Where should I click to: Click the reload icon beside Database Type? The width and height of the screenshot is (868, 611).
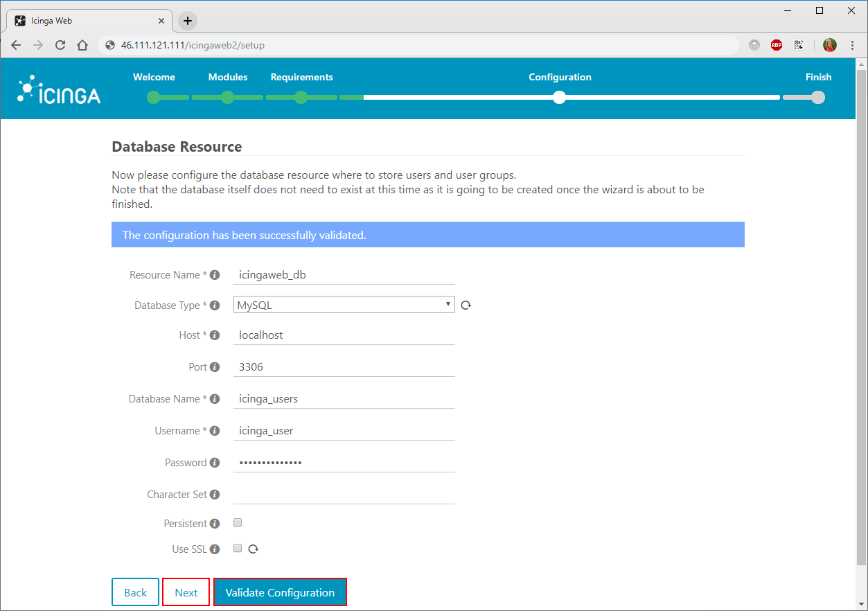pos(465,304)
